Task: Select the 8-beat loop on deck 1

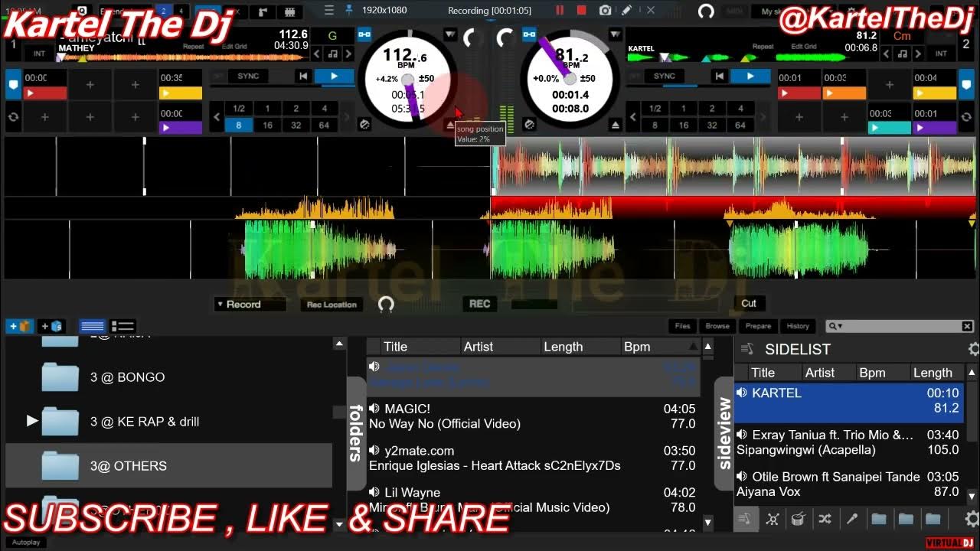Action: click(239, 126)
